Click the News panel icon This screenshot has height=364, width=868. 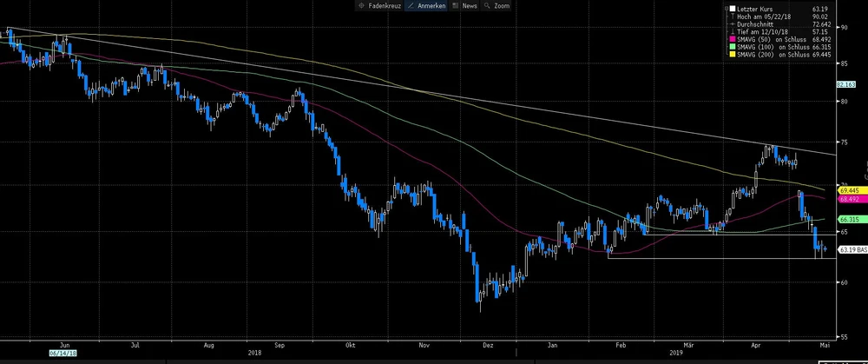456,5
